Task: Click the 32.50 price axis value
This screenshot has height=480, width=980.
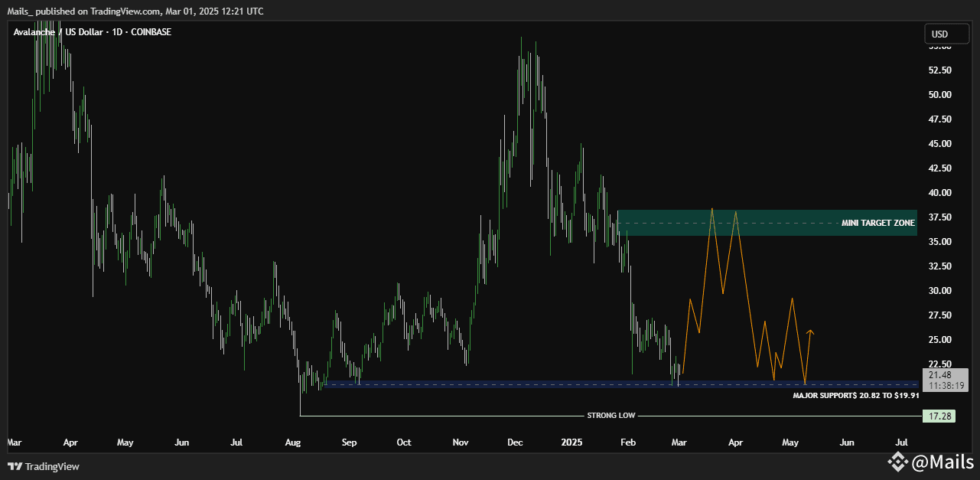Action: pyautogui.click(x=939, y=266)
